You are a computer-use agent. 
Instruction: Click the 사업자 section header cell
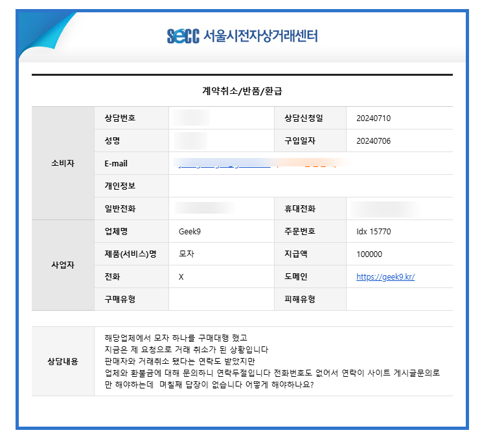[x=63, y=265]
